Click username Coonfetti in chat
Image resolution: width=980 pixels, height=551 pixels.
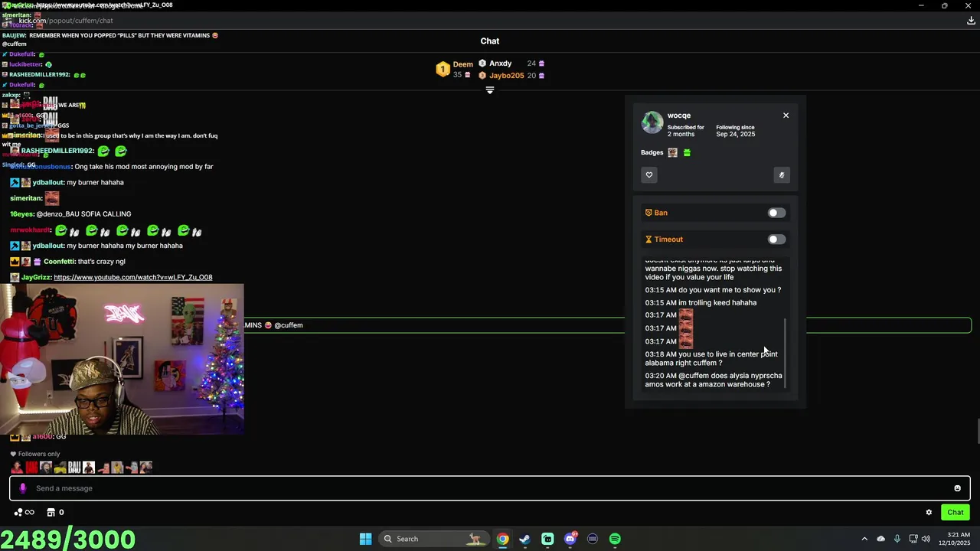pyautogui.click(x=59, y=262)
